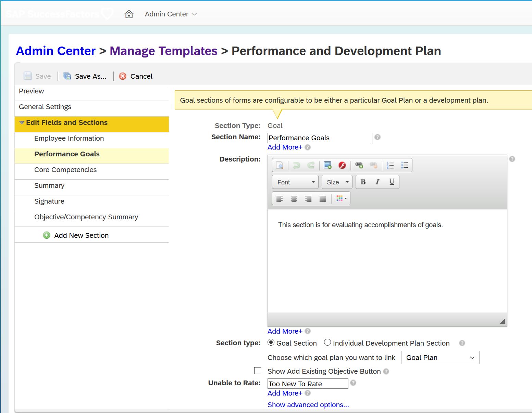Screen dimensions: 532x413
Task: Click Save As... button
Action: pos(85,76)
